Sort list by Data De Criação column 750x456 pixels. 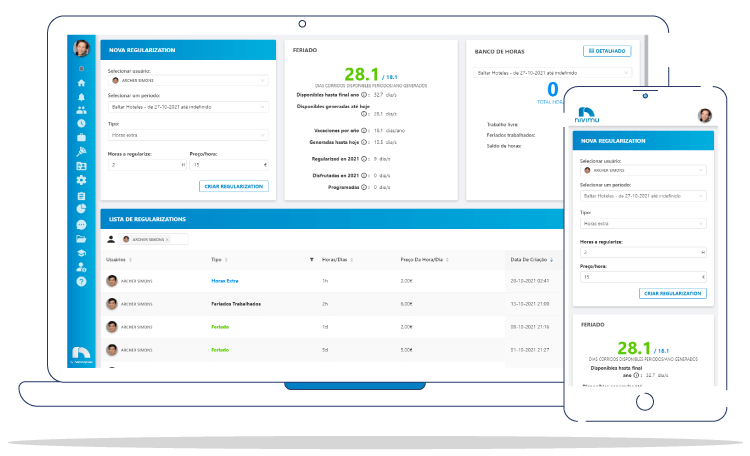(530, 259)
